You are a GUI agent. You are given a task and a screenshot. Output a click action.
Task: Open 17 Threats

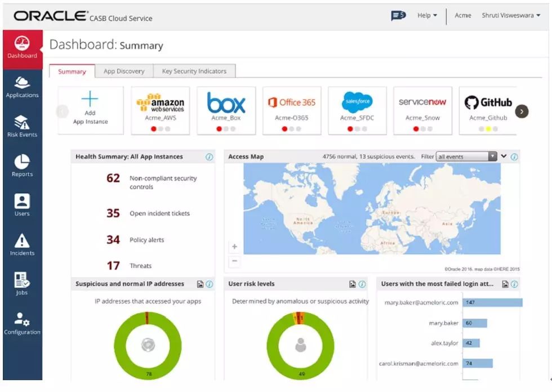pyautogui.click(x=129, y=266)
